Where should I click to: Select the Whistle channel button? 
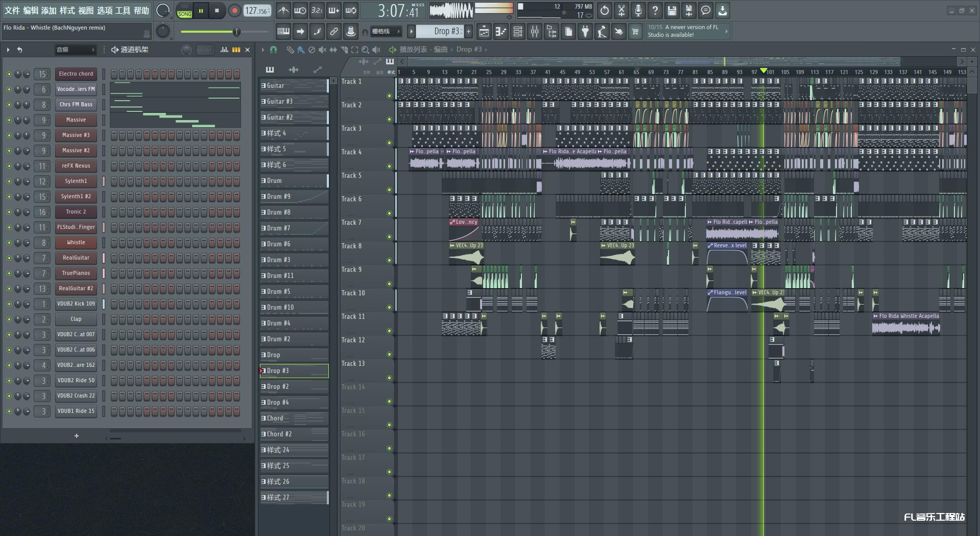tap(76, 243)
